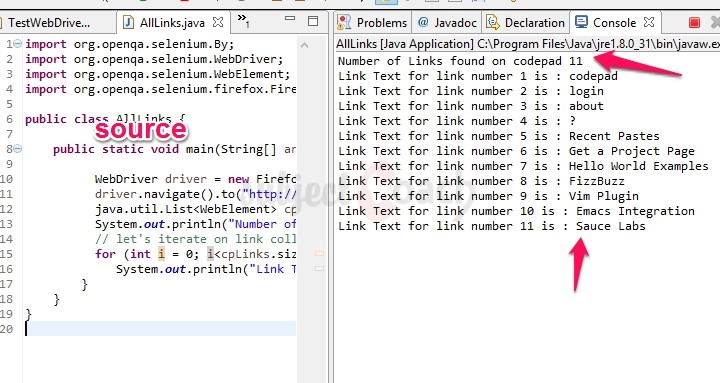The height and width of the screenshot is (383, 720).
Task: Click the Problems tab icon
Action: [344, 22]
